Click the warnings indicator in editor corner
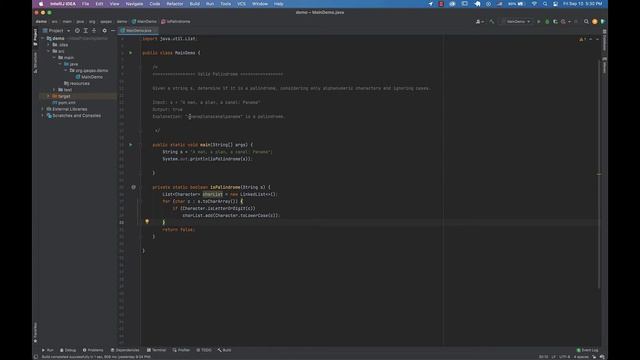Screen dimensions: 640x360 click(x=582, y=39)
